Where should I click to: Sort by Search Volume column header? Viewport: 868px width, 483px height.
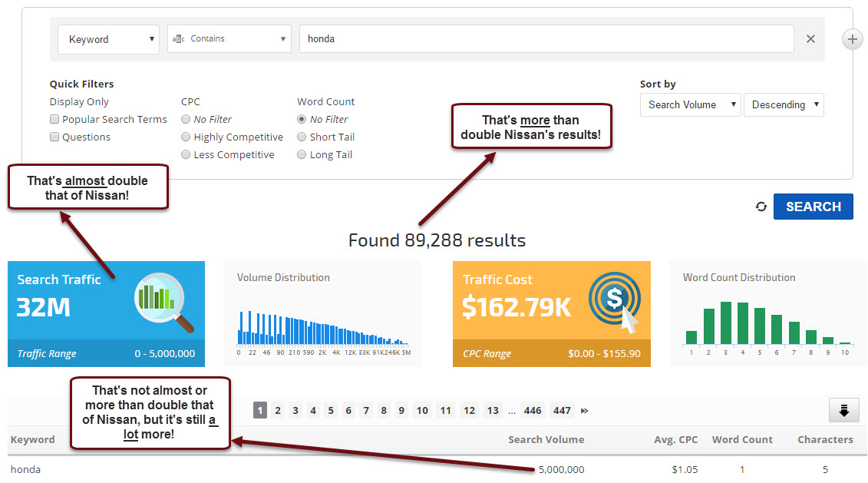tap(546, 439)
